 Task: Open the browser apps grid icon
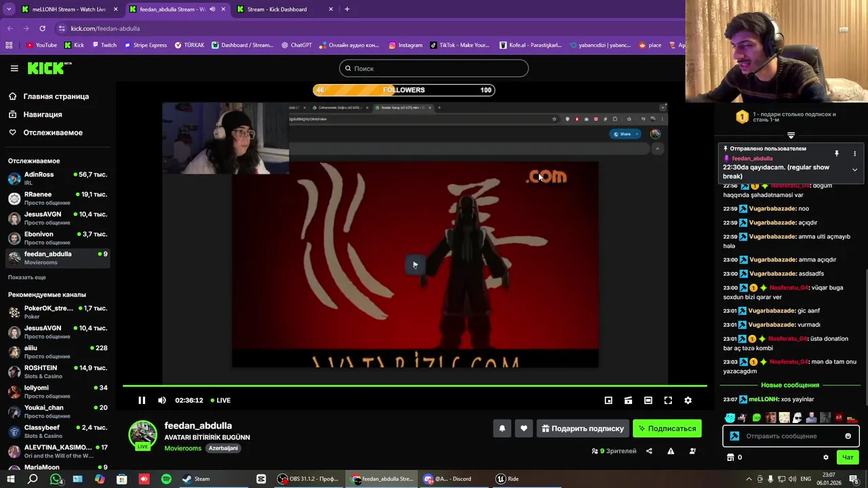(9, 45)
